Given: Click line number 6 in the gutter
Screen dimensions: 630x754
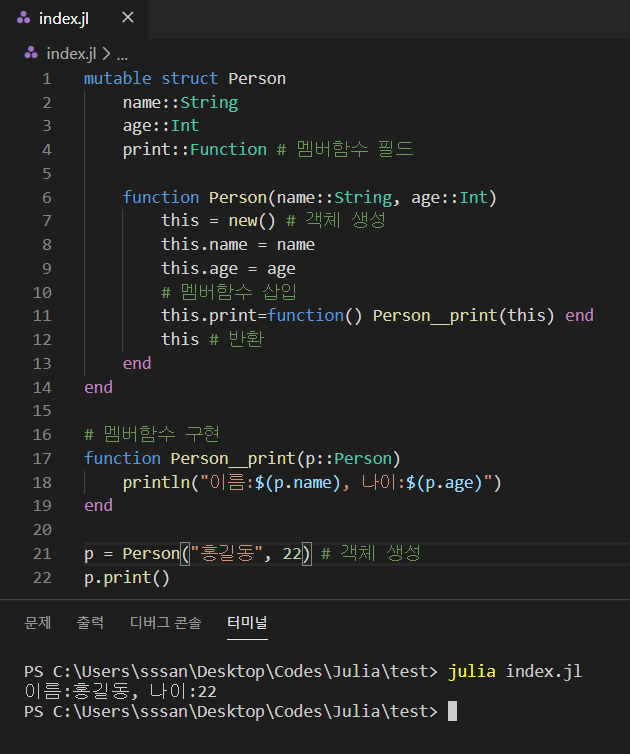Looking at the screenshot, I should (46, 197).
